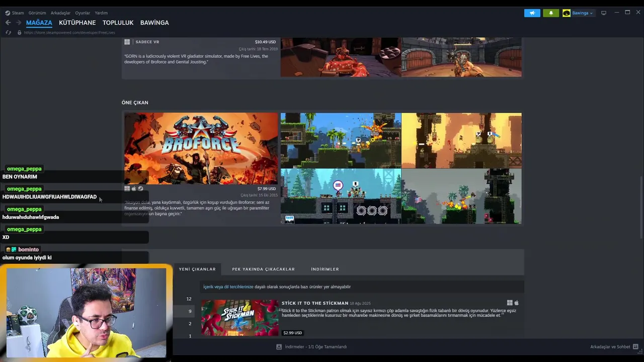The width and height of the screenshot is (644, 362).
Task: Click the SteamOS icon under Broforce capsule
Action: point(140,189)
